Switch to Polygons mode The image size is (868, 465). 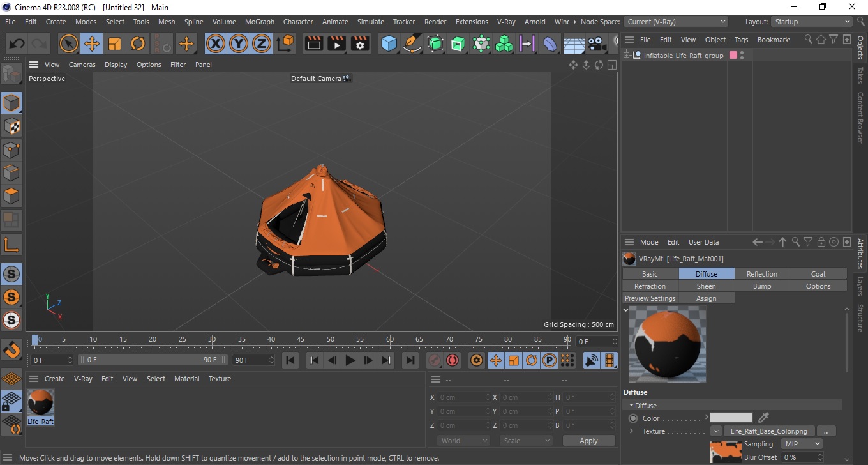(11, 195)
